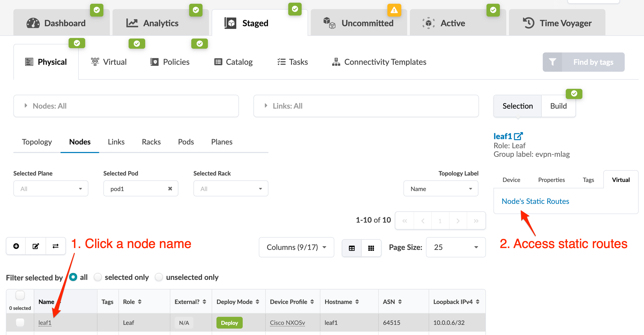644x335 pixels.
Task: Select the 'unselected only' radio option
Action: (159, 277)
